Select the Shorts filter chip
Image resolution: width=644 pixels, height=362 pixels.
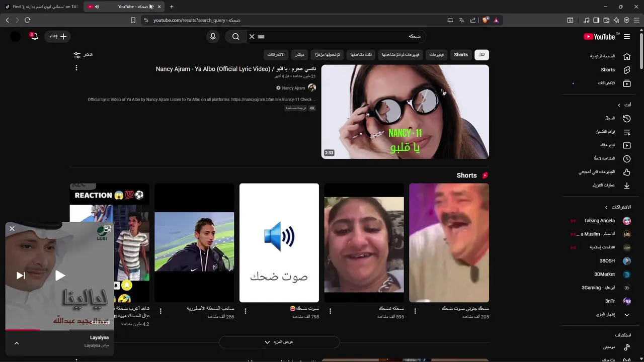(461, 55)
